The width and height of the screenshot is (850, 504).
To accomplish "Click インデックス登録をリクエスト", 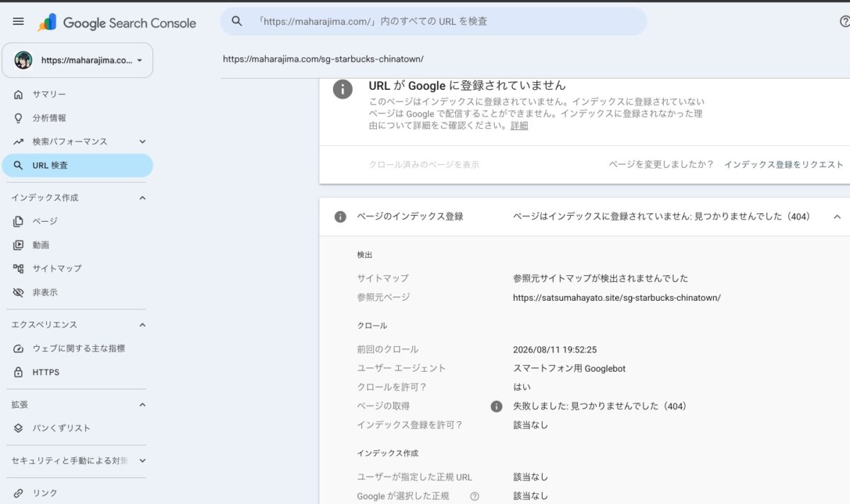I will tap(783, 164).
